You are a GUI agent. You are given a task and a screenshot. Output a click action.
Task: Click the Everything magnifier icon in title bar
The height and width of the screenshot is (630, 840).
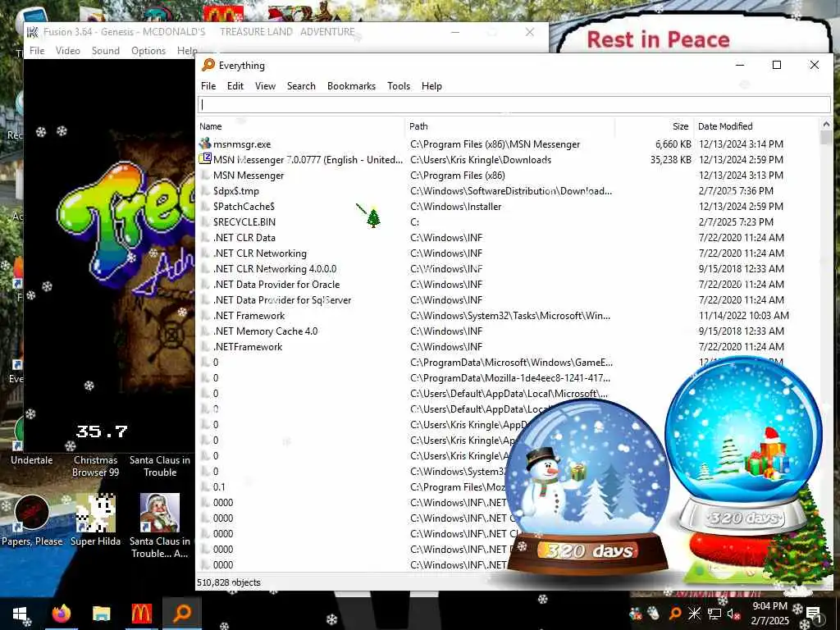208,65
